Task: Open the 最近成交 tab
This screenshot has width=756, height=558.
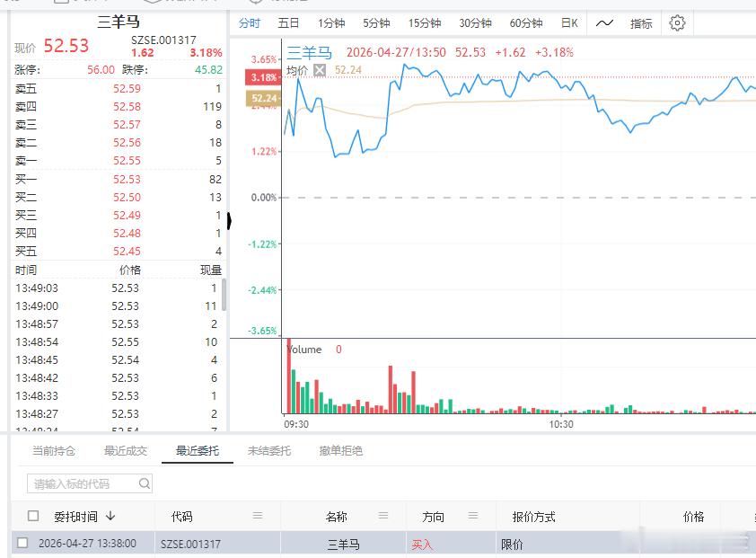Action: [126, 451]
